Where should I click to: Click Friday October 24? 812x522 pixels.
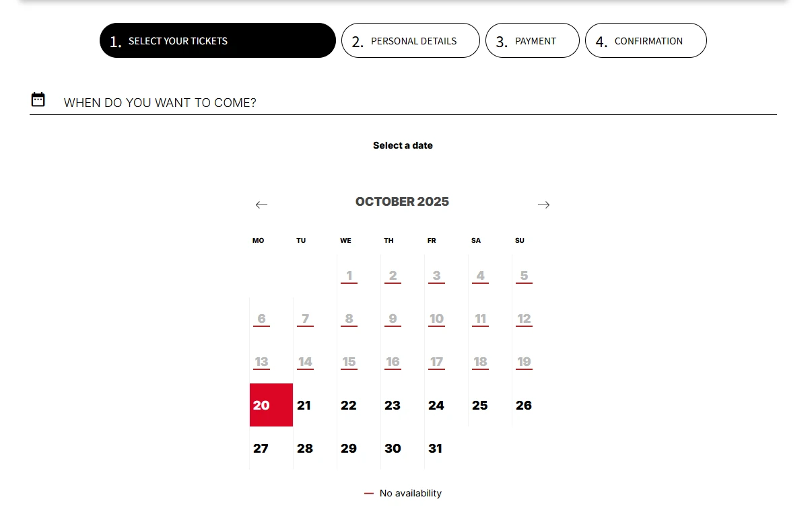click(x=436, y=405)
